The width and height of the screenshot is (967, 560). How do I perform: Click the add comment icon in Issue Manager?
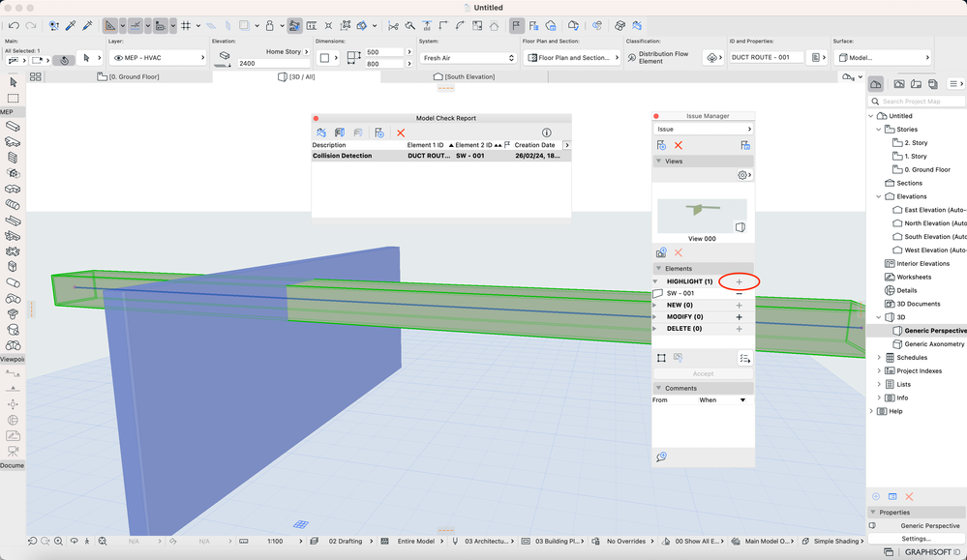[662, 457]
